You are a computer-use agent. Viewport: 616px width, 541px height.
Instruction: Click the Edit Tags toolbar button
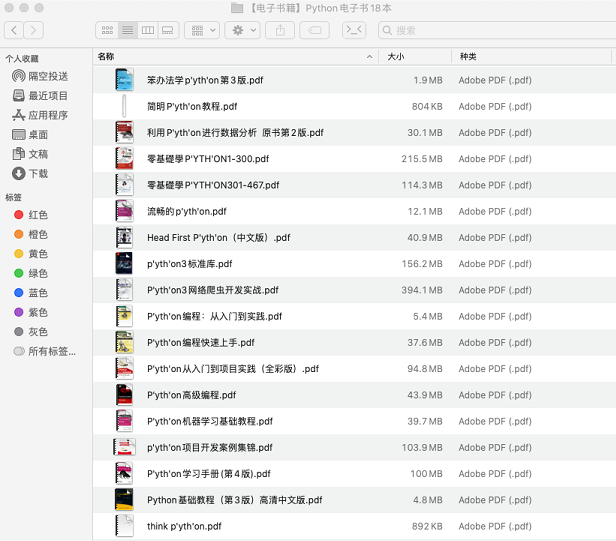(x=315, y=30)
